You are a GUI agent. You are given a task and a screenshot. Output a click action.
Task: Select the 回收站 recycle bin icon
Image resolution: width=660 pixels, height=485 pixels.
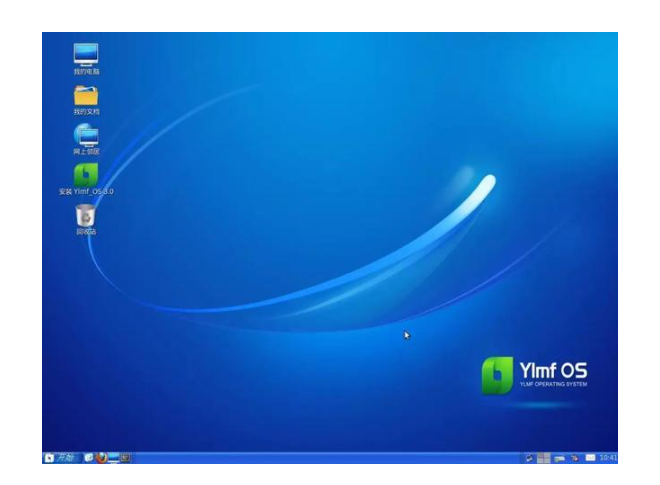tap(86, 215)
